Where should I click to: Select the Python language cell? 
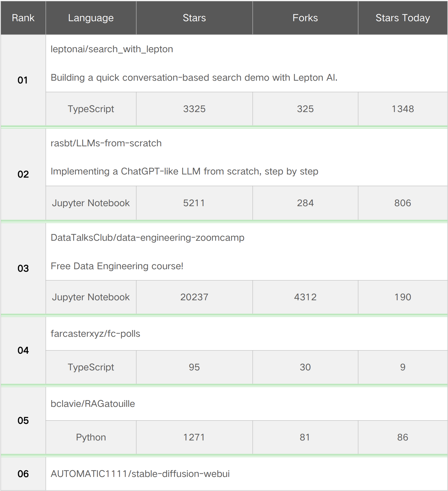(x=91, y=437)
